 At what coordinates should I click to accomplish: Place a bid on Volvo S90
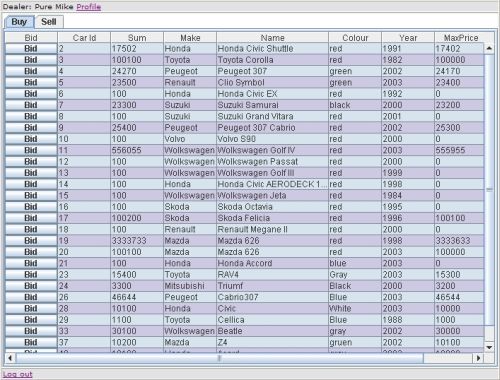(x=31, y=139)
